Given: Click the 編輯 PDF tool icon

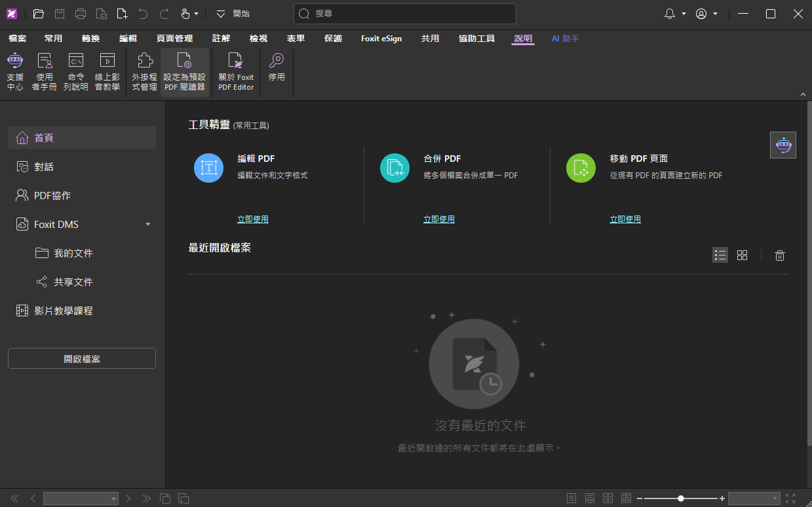Looking at the screenshot, I should click(x=208, y=168).
